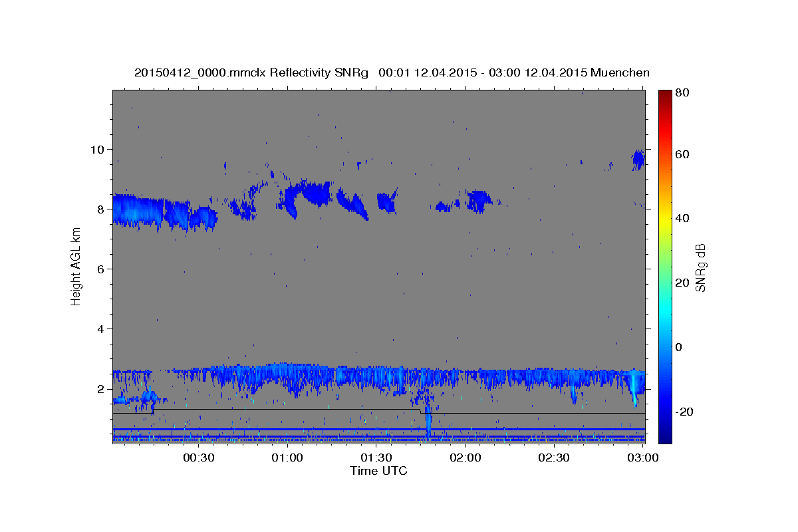Click the thick cloud layer at 8 km at start
The height and width of the screenshot is (532, 798).
click(138, 211)
